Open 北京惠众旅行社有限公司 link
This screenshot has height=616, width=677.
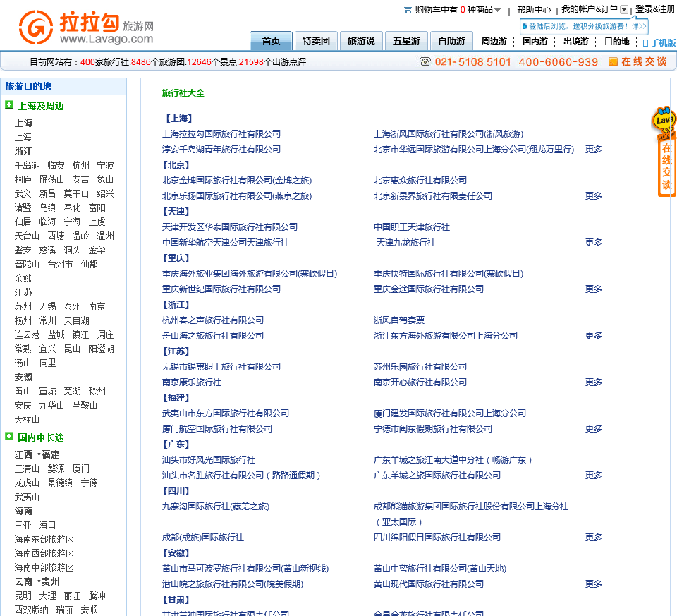420,181
